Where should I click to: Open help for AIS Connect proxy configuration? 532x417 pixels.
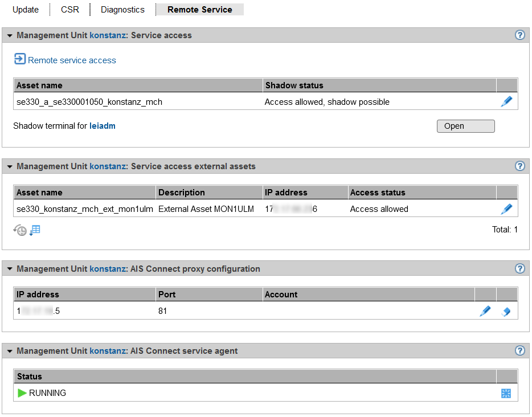click(519, 269)
